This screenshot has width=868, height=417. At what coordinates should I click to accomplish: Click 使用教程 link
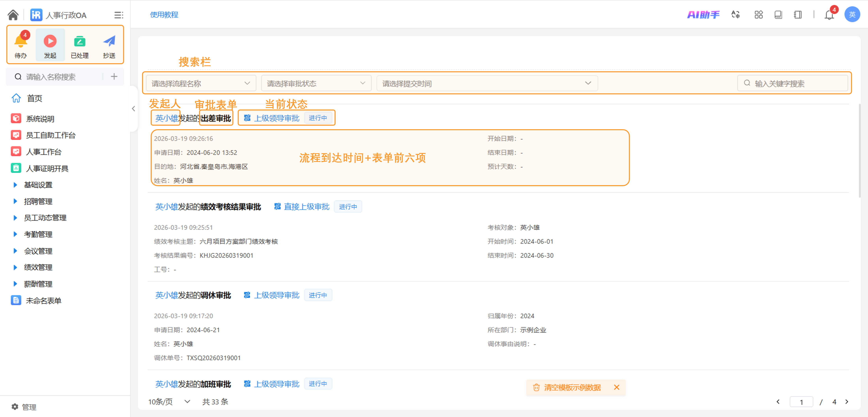coord(164,15)
